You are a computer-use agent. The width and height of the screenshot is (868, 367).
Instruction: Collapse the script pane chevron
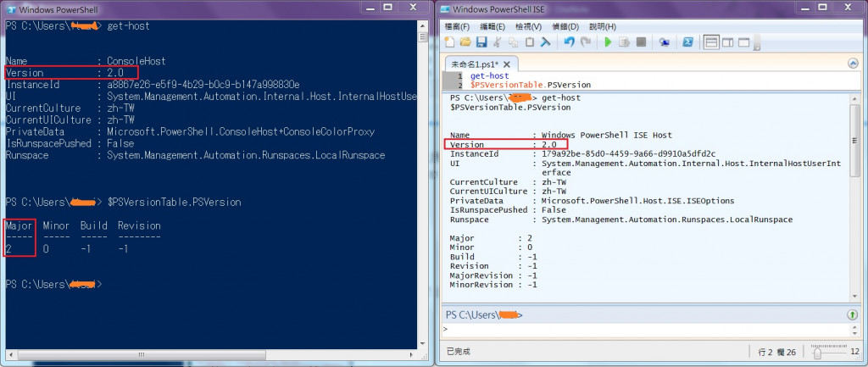click(x=853, y=64)
